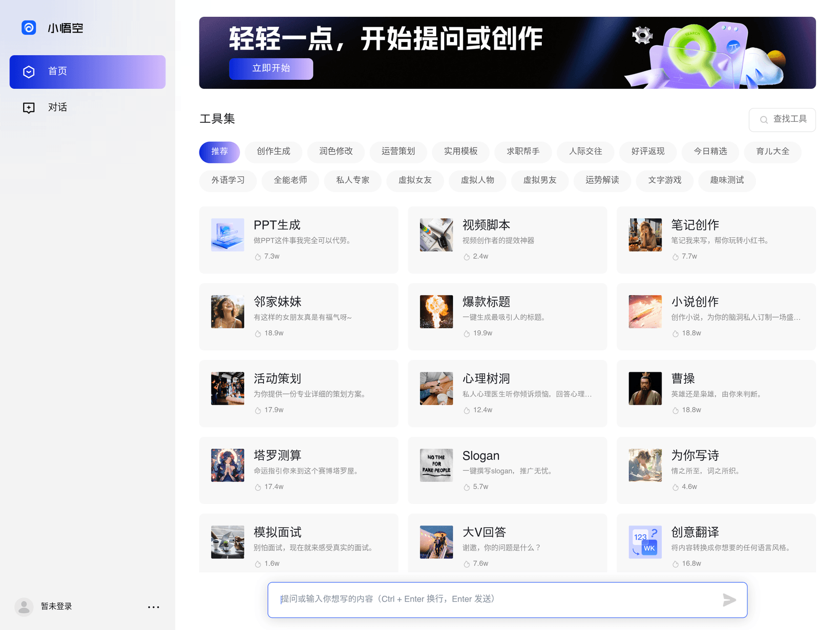Image resolution: width=840 pixels, height=630 pixels.
Task: Click the 邻家妹妹 portrait thumbnail
Action: 227,312
